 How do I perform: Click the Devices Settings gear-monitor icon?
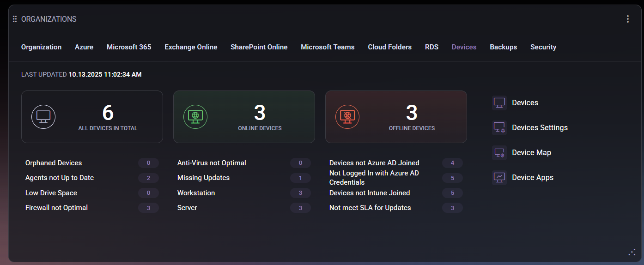click(x=499, y=128)
